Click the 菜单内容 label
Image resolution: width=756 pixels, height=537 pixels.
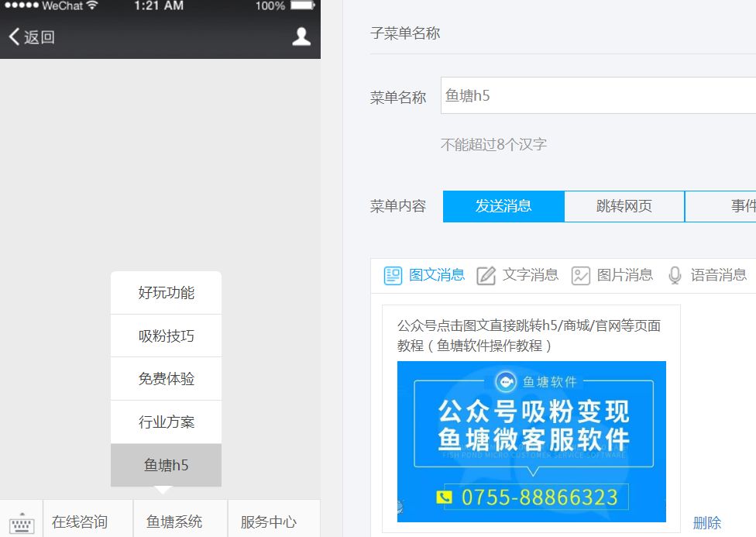(x=398, y=206)
